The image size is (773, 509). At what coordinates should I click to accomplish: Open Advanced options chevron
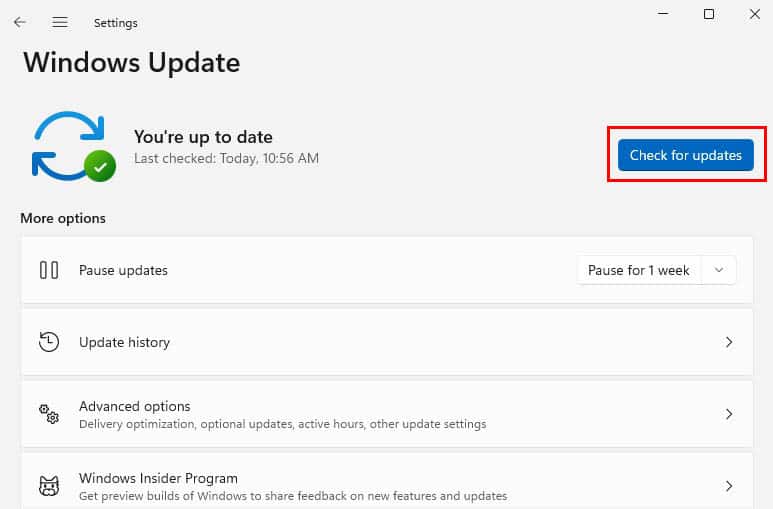click(729, 414)
